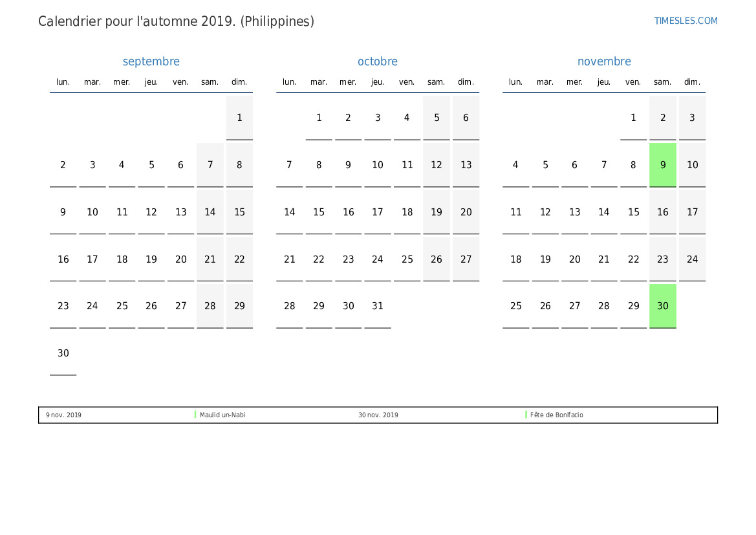Viewport: 756px width, 535px height.
Task: Click the green marker beside Maulid un-Nabi
Action: click(x=195, y=415)
